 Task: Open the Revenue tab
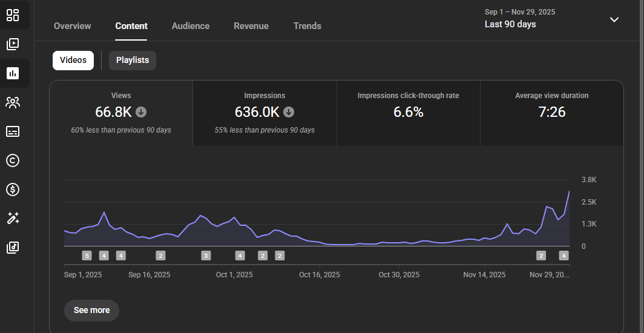251,26
